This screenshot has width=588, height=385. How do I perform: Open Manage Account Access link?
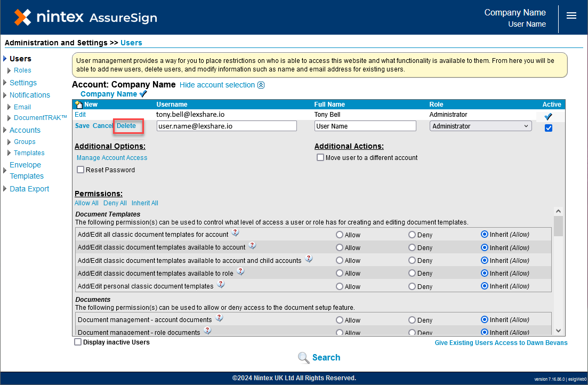pyautogui.click(x=112, y=158)
